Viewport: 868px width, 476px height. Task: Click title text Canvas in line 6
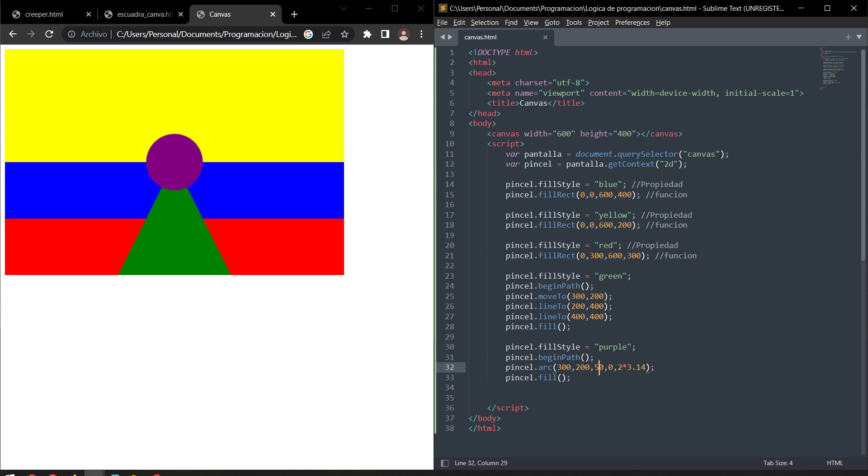pyautogui.click(x=533, y=103)
